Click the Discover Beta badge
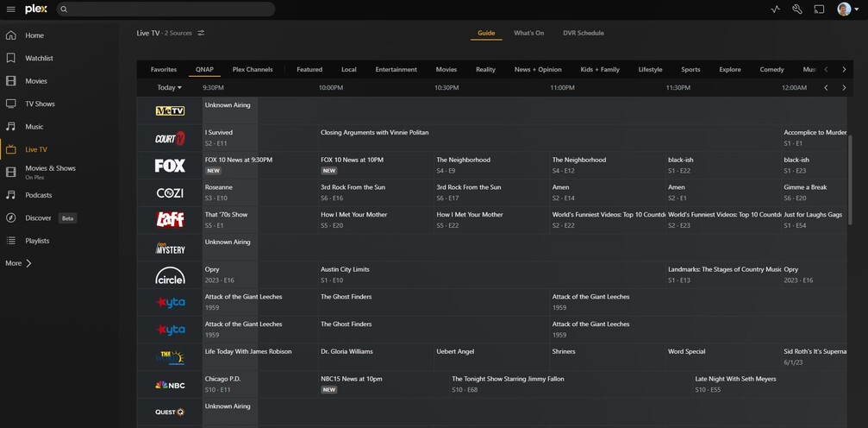Viewport: 868px width, 428px height. 67,218
